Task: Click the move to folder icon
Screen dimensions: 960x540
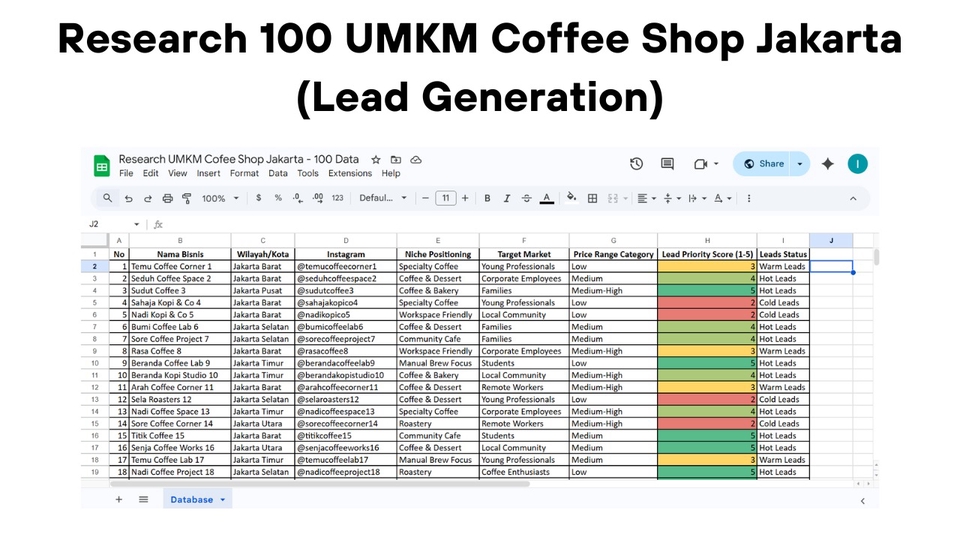Action: pyautogui.click(x=396, y=160)
